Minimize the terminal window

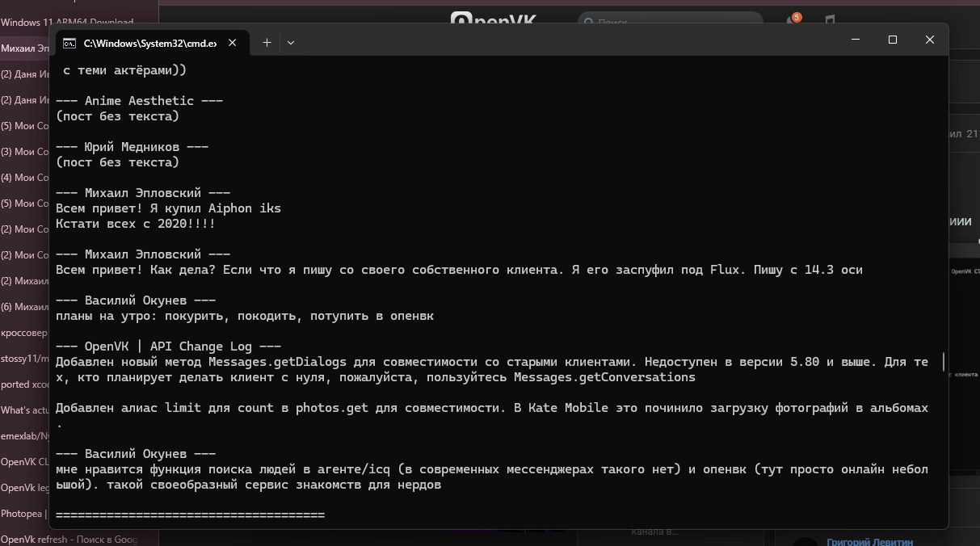point(856,40)
